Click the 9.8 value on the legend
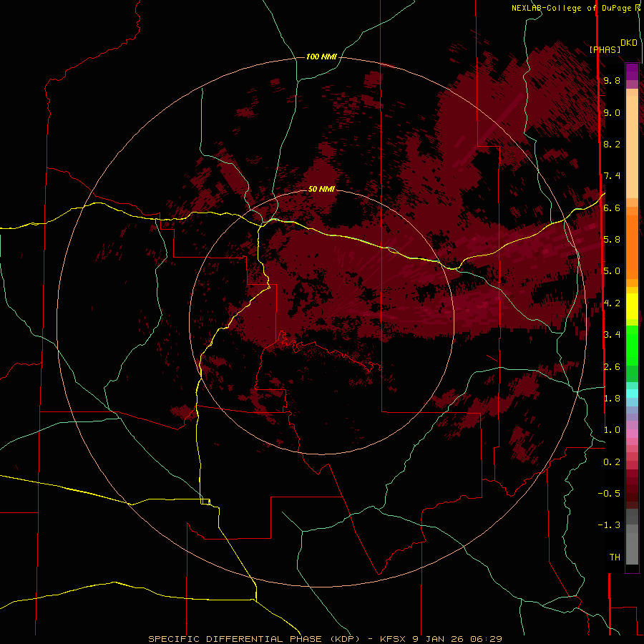The image size is (644, 644). pyautogui.click(x=612, y=80)
